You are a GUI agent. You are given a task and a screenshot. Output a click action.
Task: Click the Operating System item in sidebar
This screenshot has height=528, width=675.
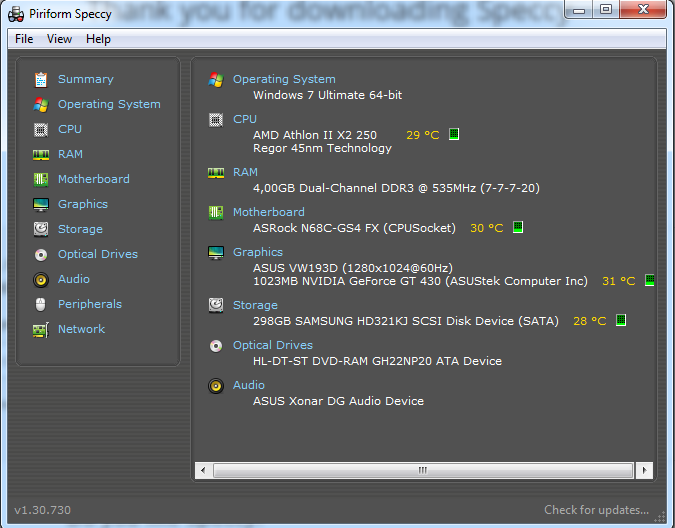point(109,104)
